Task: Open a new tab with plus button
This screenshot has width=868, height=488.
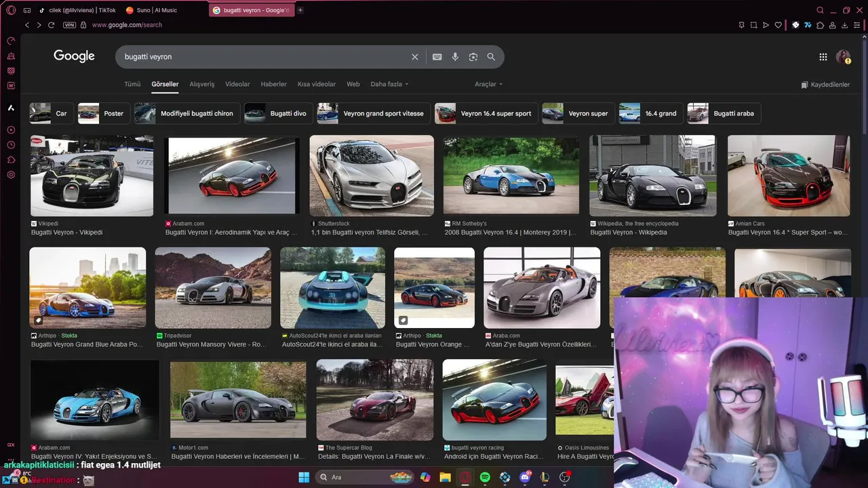Action: [300, 10]
